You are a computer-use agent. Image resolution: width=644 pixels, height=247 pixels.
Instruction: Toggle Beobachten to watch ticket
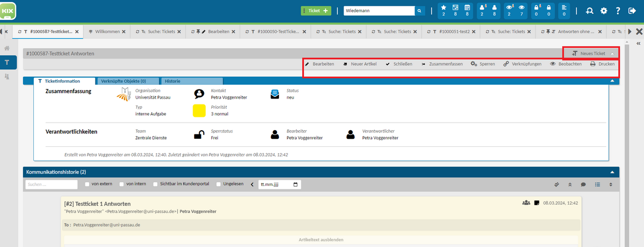(x=566, y=64)
